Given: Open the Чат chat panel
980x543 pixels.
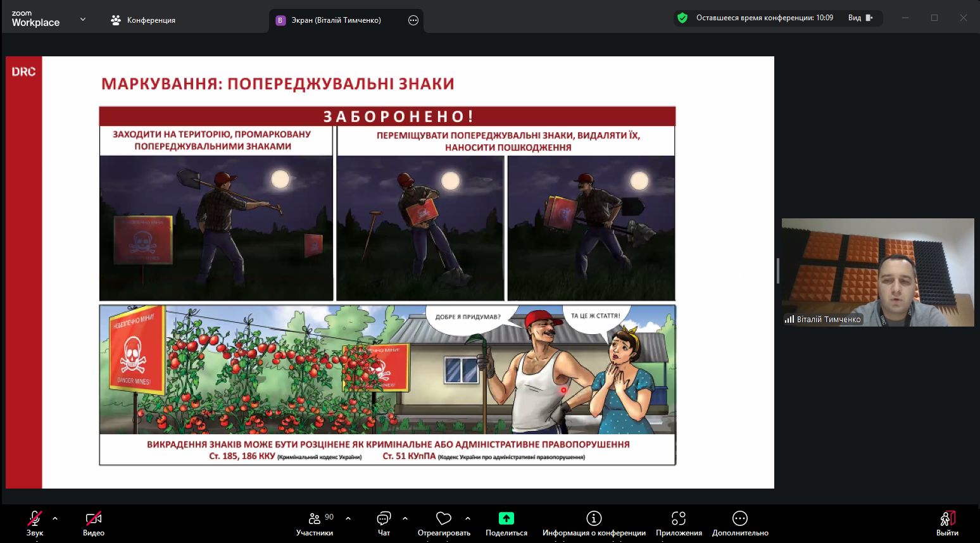Looking at the screenshot, I should coord(384,519).
